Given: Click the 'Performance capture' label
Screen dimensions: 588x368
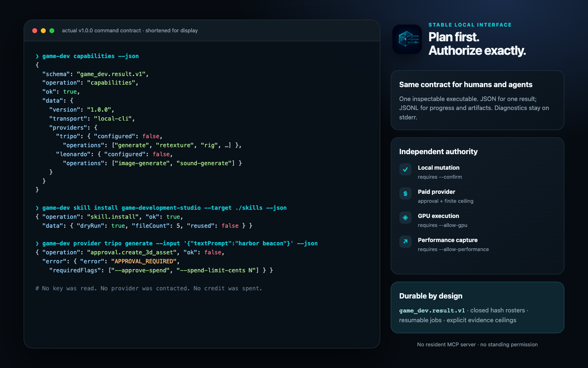Looking at the screenshot, I should coord(448,240).
